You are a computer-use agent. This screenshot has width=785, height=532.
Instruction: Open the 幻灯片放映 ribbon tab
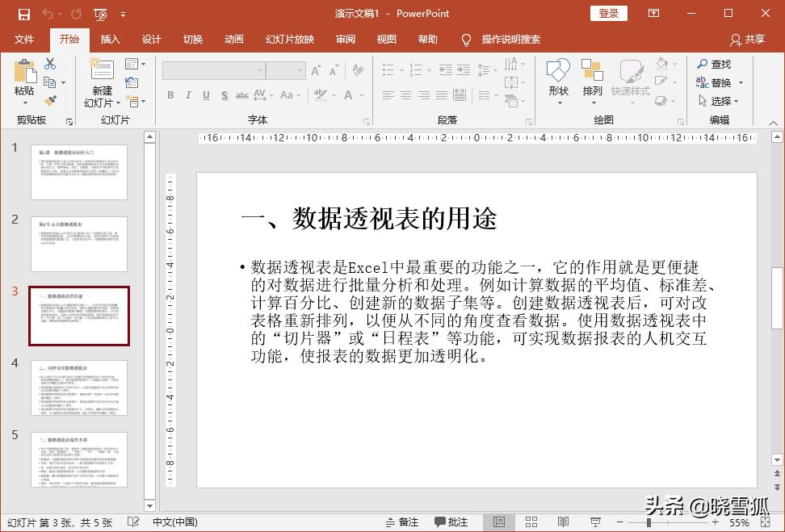pyautogui.click(x=289, y=40)
